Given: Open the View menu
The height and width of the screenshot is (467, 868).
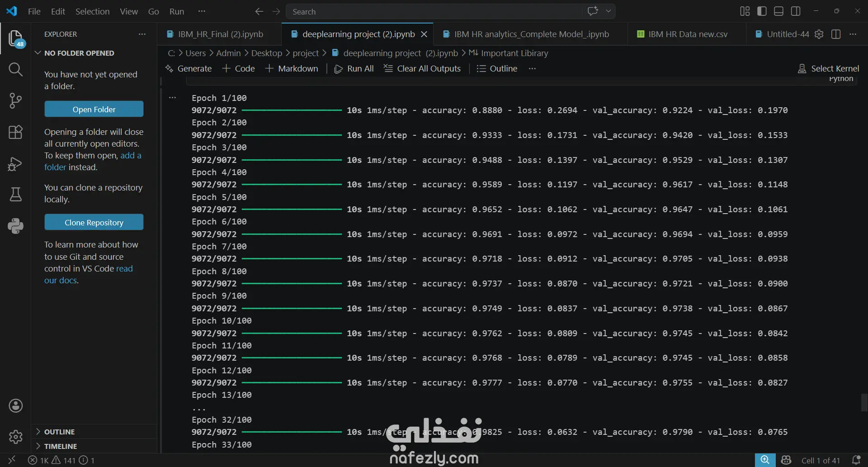Looking at the screenshot, I should coord(129,11).
